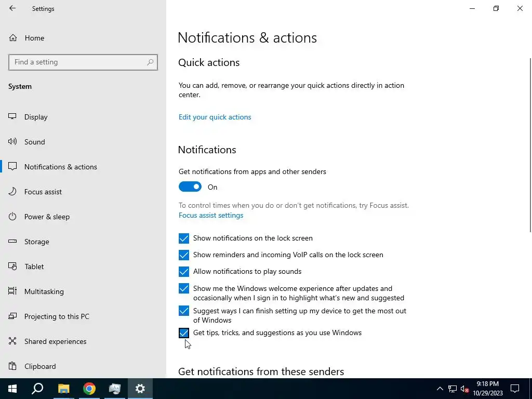Open the pinned app next to Chrome
532x399 pixels.
tap(115, 389)
